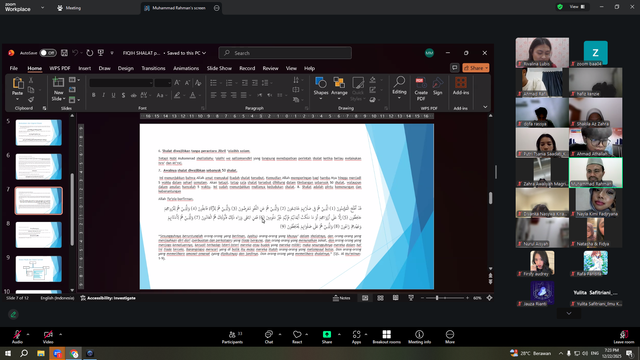Switch to Reading view icon
This screenshot has height=360, width=640.
396,298
